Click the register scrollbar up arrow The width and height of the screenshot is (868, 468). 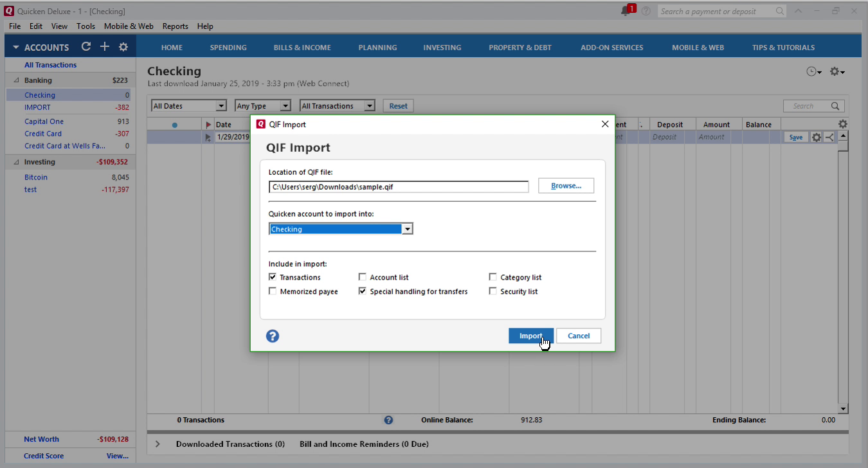pyautogui.click(x=843, y=136)
